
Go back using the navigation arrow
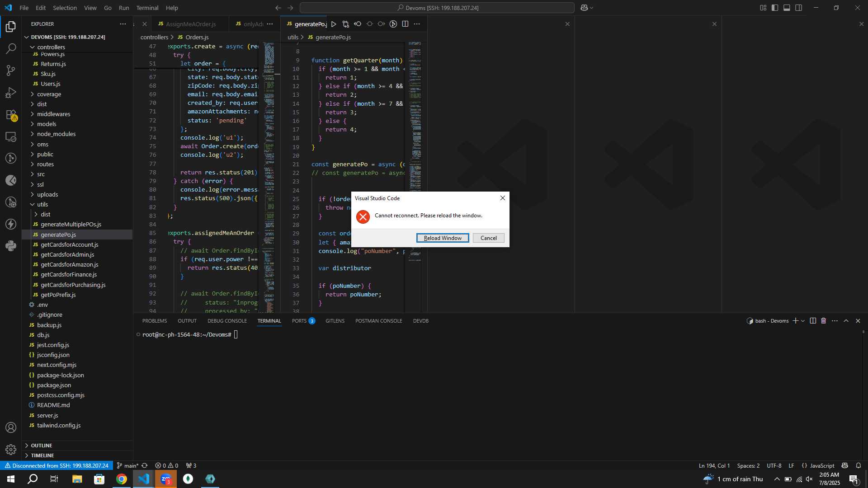(278, 8)
